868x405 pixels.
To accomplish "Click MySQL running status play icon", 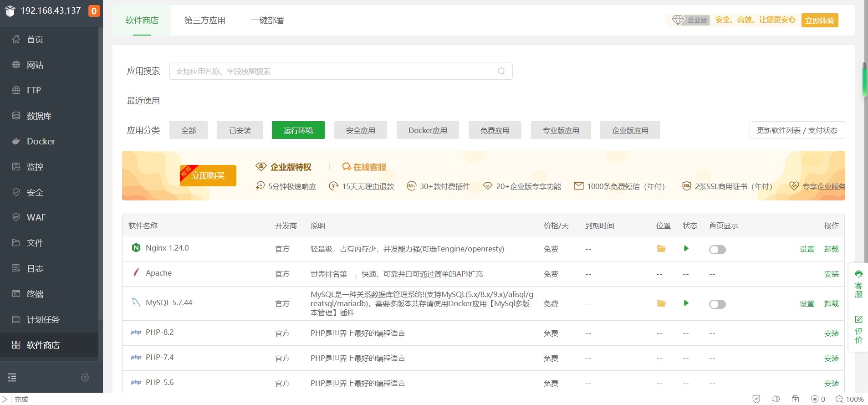I will pos(686,303).
